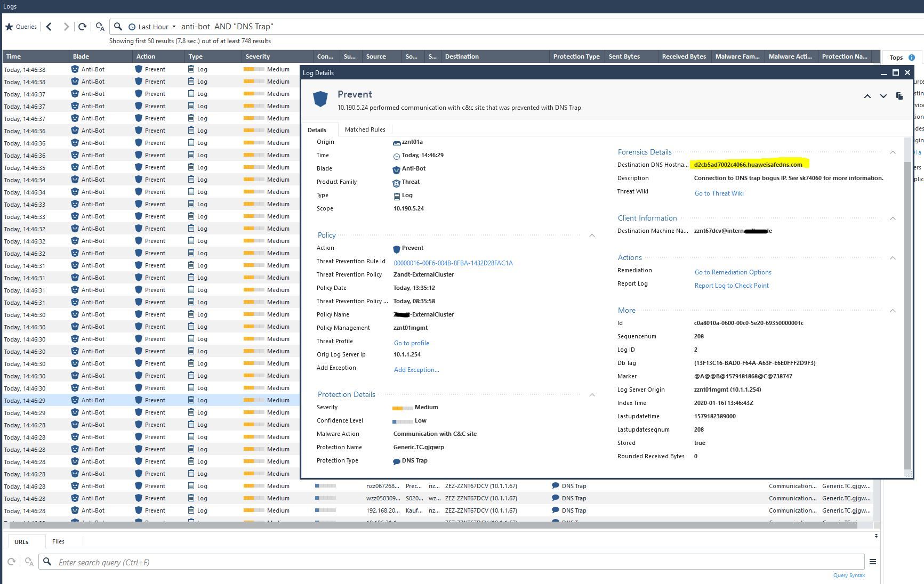
Task: Copy log details using the copy icon
Action: [899, 96]
